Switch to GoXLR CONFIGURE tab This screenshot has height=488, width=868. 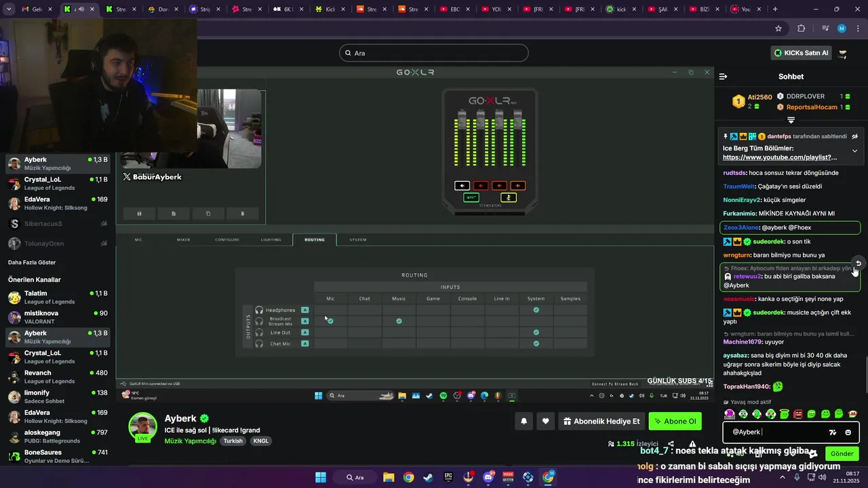(227, 239)
